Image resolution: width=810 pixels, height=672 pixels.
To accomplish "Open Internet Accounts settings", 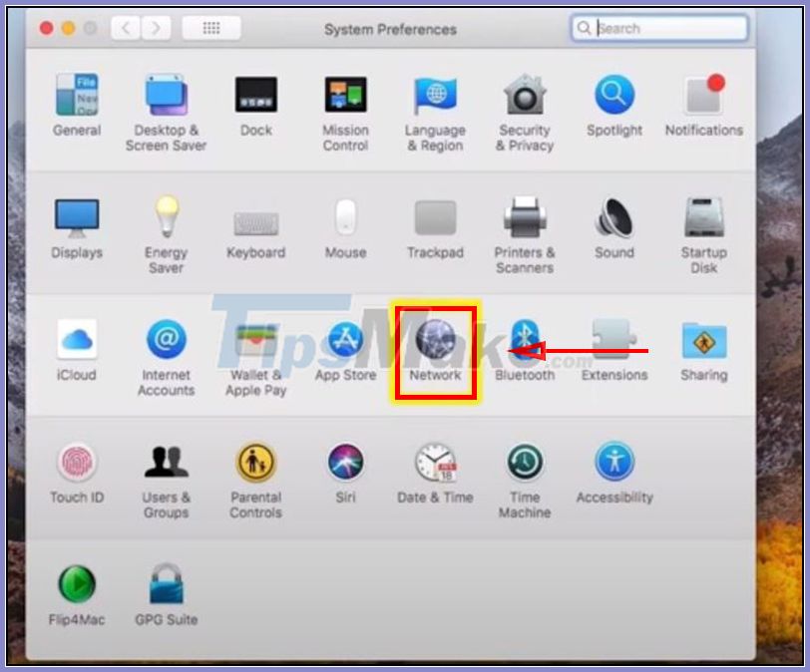I will 166,339.
